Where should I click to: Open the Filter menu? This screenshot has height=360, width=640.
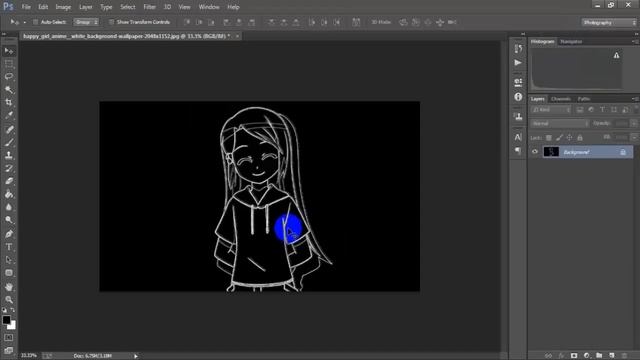149,7
